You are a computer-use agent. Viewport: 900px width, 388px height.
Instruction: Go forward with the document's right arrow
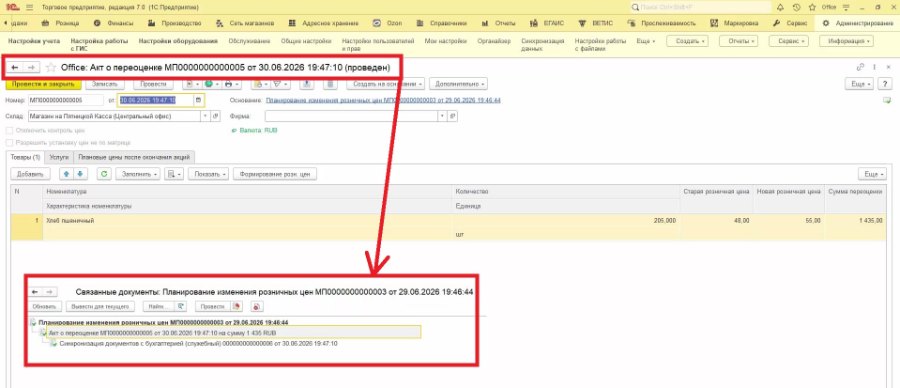pyautogui.click(x=32, y=68)
